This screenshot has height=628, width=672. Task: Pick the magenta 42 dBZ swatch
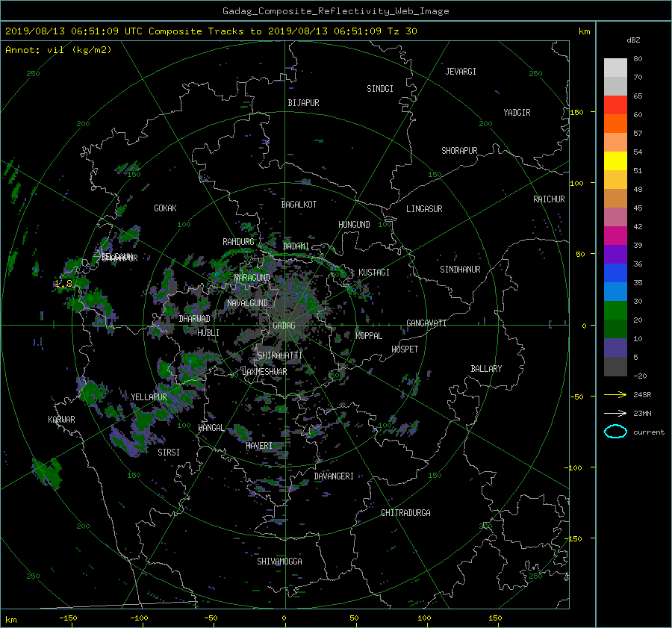pyautogui.click(x=615, y=235)
